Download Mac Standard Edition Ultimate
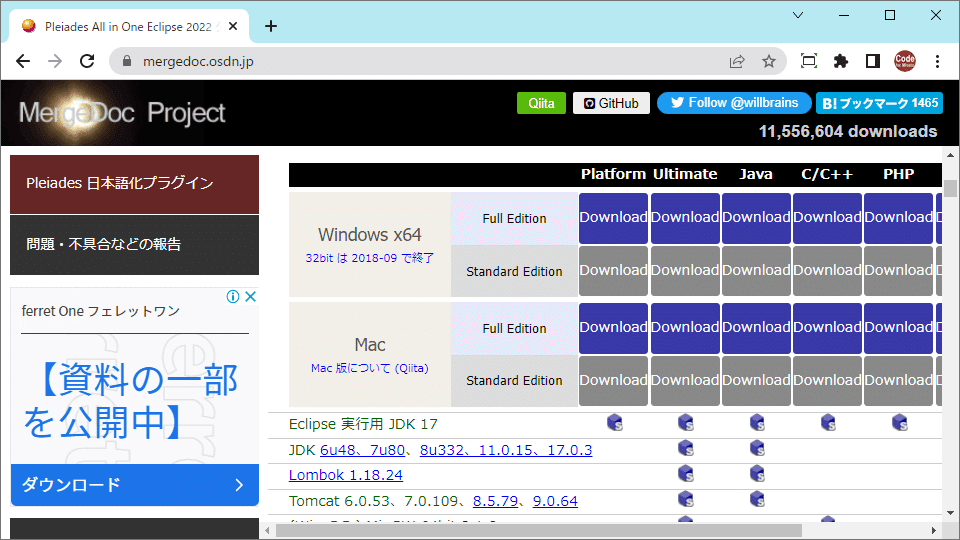Image resolution: width=960 pixels, height=540 pixels. click(x=685, y=381)
